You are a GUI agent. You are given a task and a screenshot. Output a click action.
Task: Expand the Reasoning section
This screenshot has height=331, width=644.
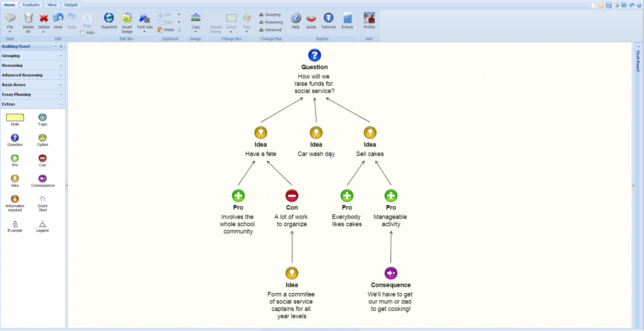point(61,65)
